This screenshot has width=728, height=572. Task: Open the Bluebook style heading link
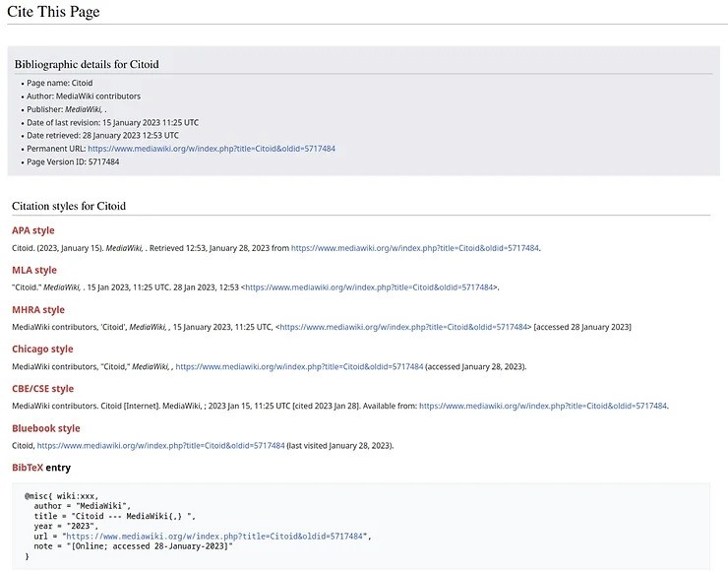pyautogui.click(x=46, y=428)
